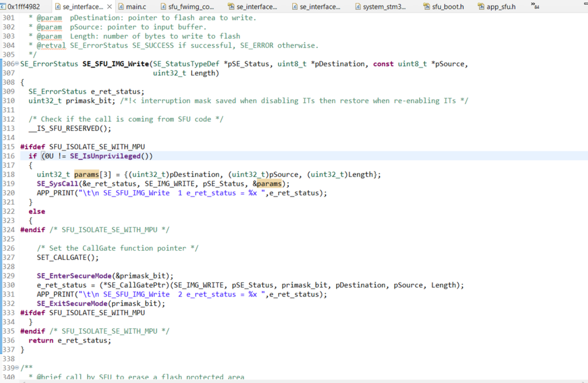This screenshot has width=588, height=383.
Task: Click SE_CallGatePtr on line 330
Action: 136,285
